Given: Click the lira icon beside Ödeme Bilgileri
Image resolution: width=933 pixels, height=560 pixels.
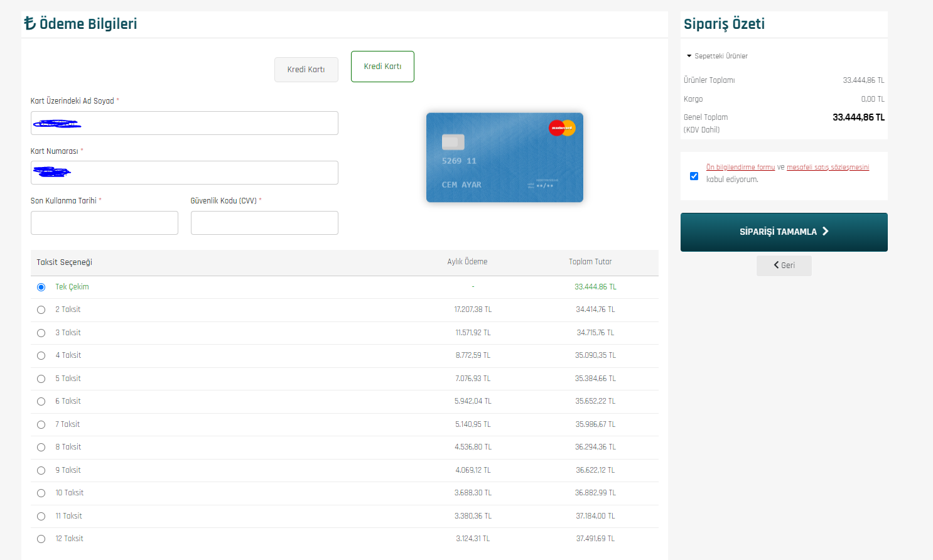Looking at the screenshot, I should click(30, 24).
